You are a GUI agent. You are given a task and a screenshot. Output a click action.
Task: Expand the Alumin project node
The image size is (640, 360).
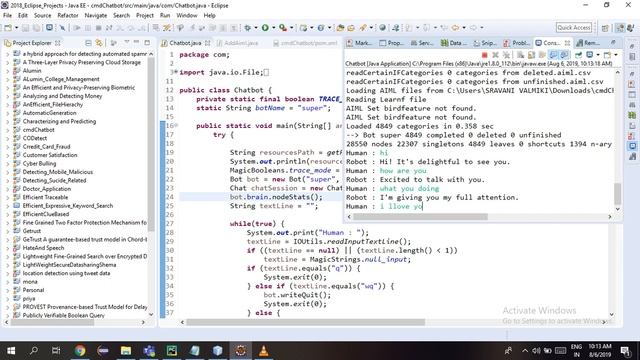(x=7, y=71)
